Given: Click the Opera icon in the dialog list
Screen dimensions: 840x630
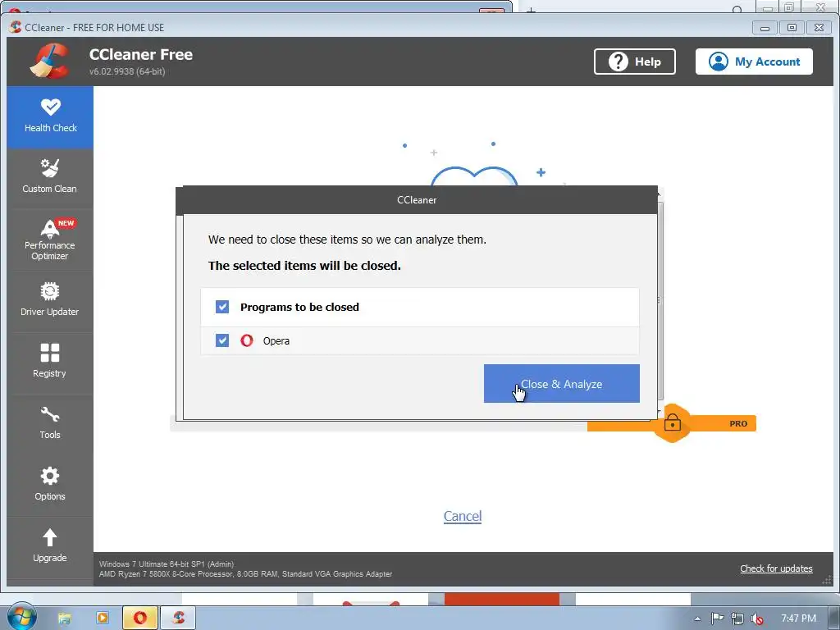Looking at the screenshot, I should pos(246,340).
